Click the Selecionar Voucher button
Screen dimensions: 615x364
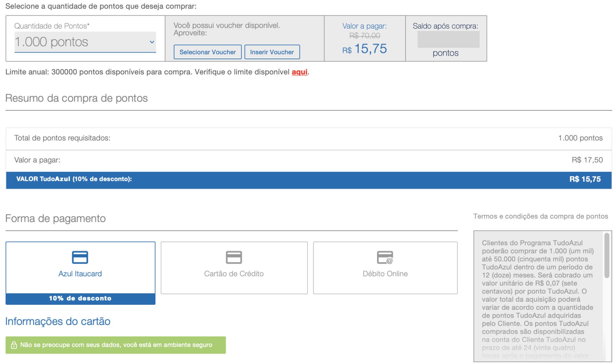click(208, 52)
